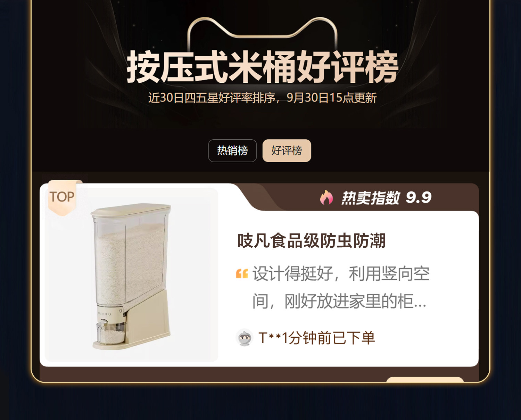Click the buyer avatar icon
521x420 pixels.
tap(244, 338)
